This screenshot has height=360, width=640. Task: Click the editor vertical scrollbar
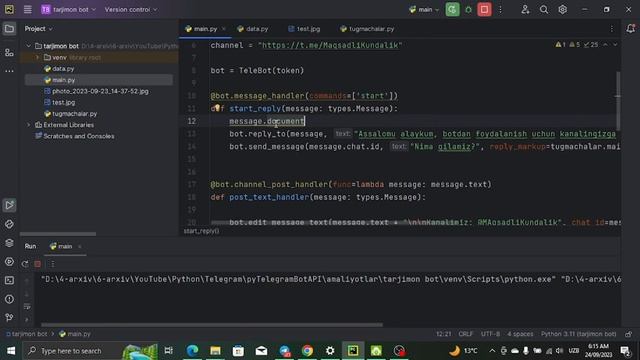[618, 100]
